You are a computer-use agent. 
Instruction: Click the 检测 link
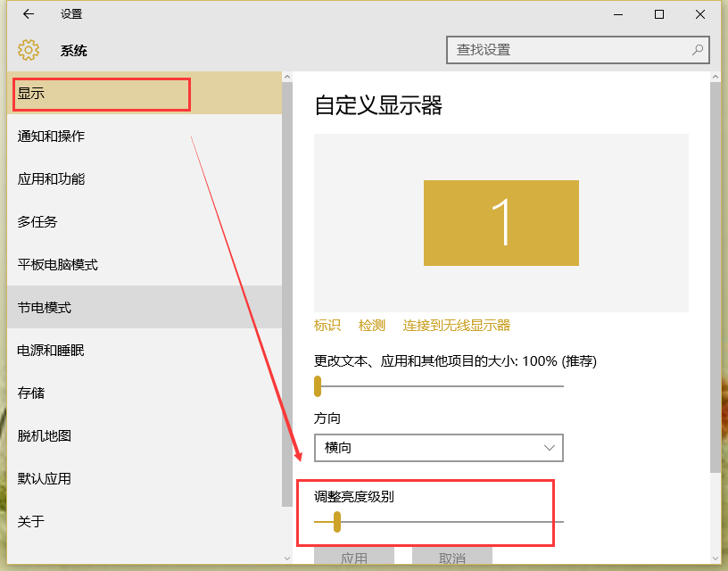click(371, 326)
